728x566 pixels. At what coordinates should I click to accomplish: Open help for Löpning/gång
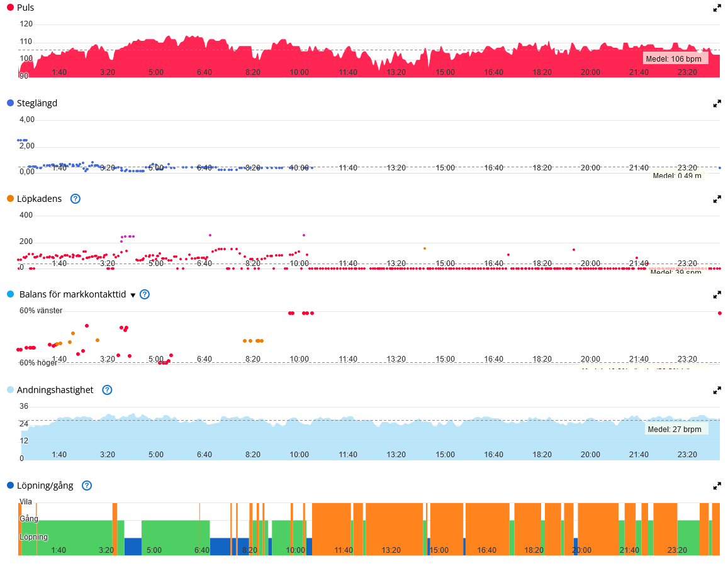tap(87, 486)
